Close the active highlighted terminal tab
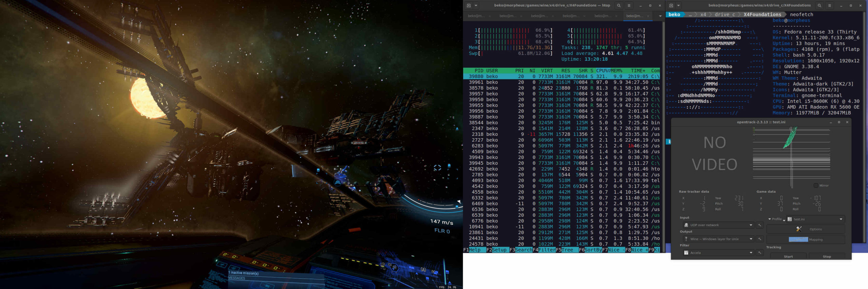The width and height of the screenshot is (868, 289). 648,16
